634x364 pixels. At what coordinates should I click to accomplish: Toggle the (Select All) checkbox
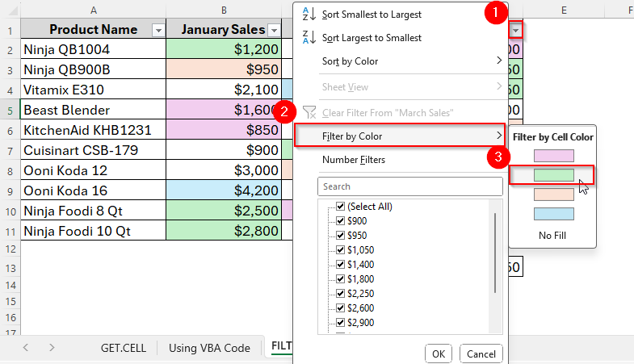click(x=340, y=207)
